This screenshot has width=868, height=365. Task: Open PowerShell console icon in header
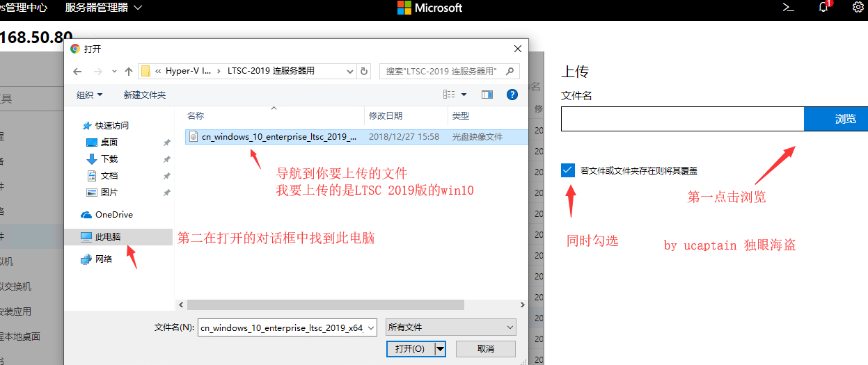tap(789, 8)
